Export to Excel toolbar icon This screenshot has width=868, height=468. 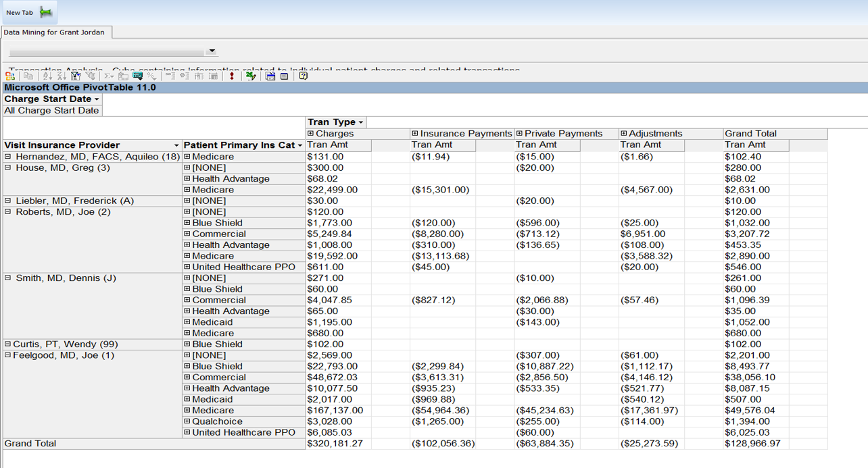(x=251, y=76)
